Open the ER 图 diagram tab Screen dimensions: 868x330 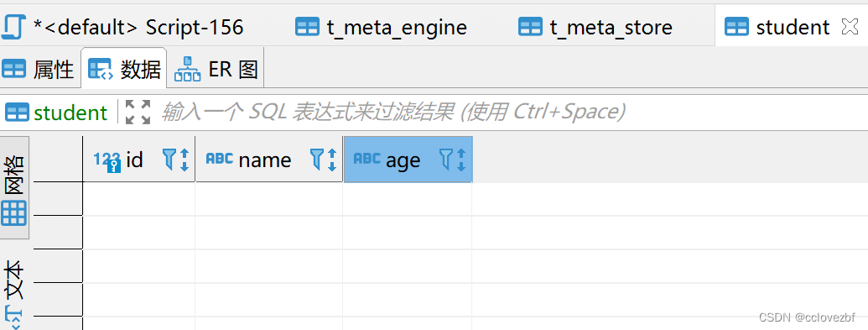click(216, 69)
